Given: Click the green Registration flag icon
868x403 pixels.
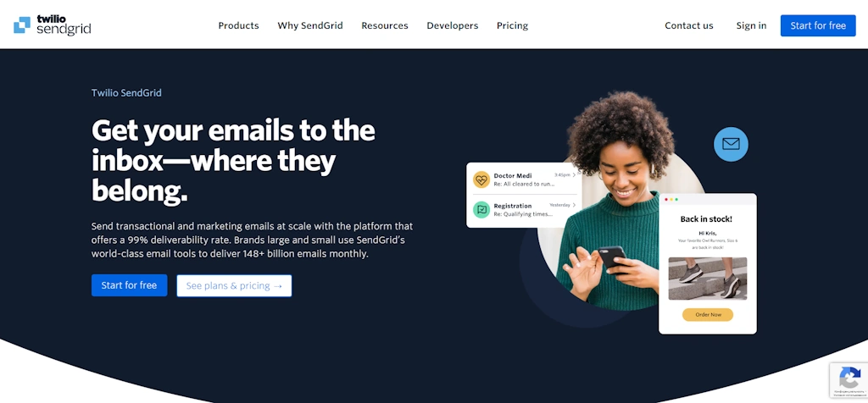Looking at the screenshot, I should click(481, 209).
